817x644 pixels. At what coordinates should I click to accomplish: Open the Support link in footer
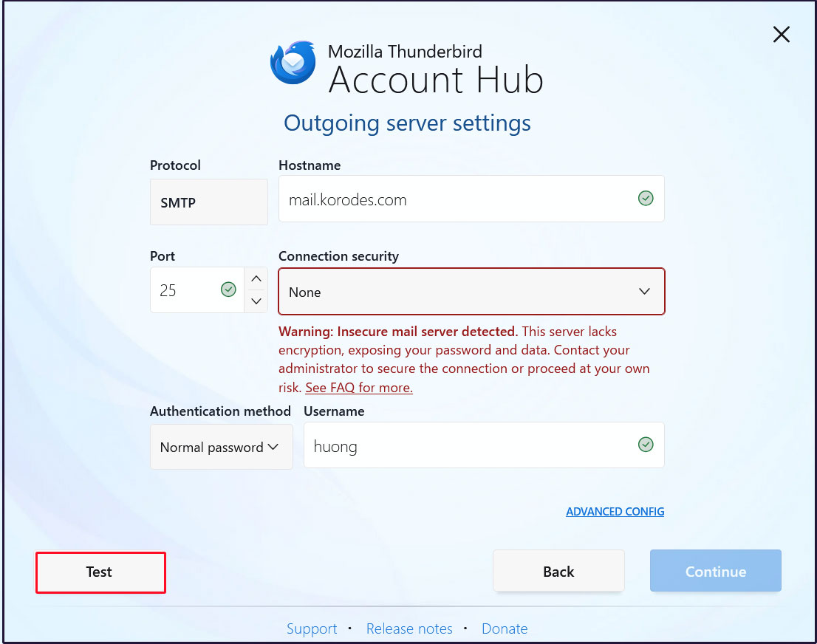click(x=312, y=629)
